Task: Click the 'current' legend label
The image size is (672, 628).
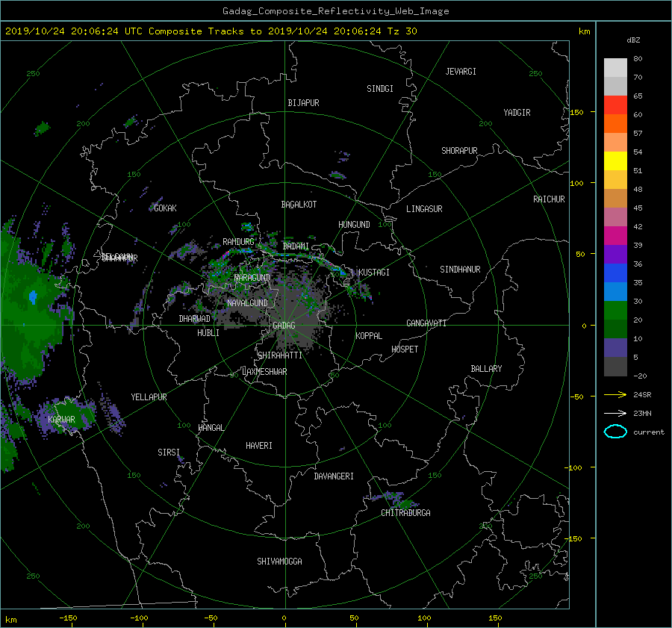Action: (648, 432)
